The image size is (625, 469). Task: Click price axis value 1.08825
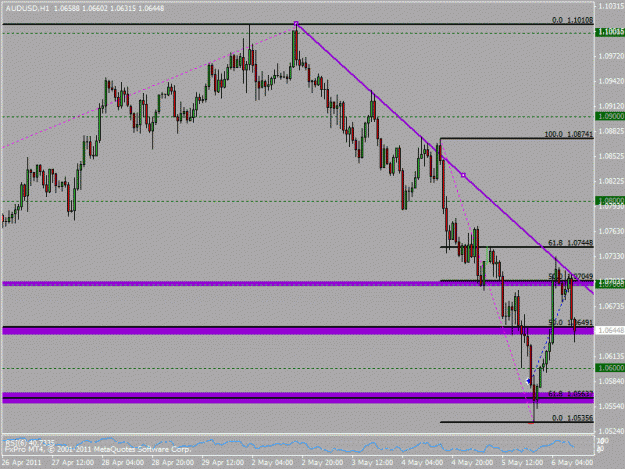pos(611,131)
